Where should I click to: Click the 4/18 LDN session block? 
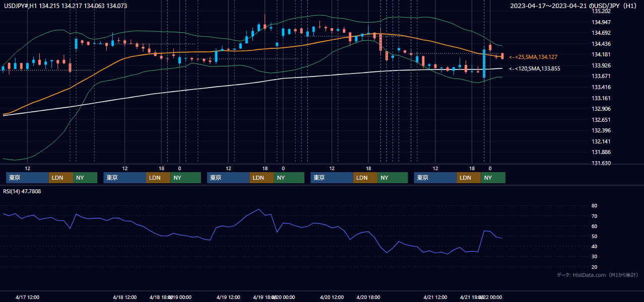(x=159, y=178)
